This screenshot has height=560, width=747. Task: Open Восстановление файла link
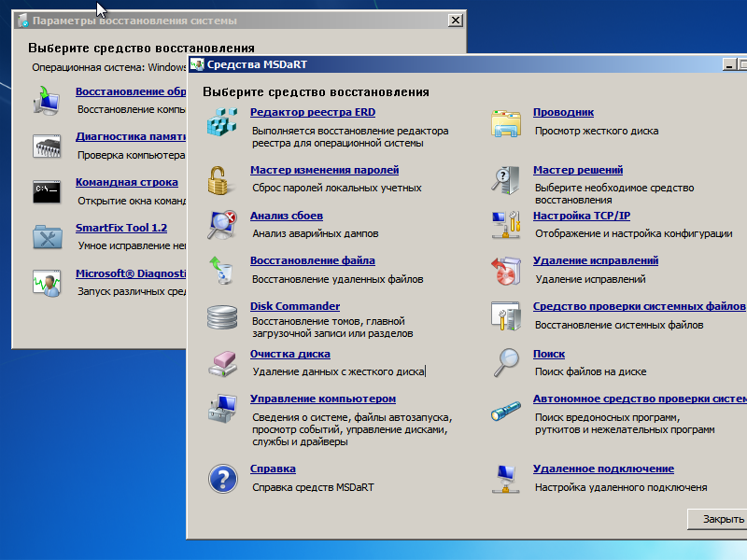click(x=313, y=261)
